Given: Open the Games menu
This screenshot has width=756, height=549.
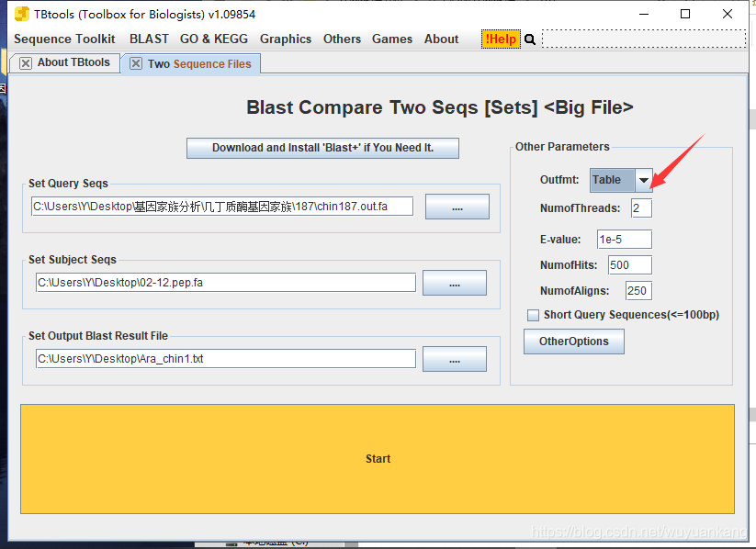Looking at the screenshot, I should click(x=392, y=39).
